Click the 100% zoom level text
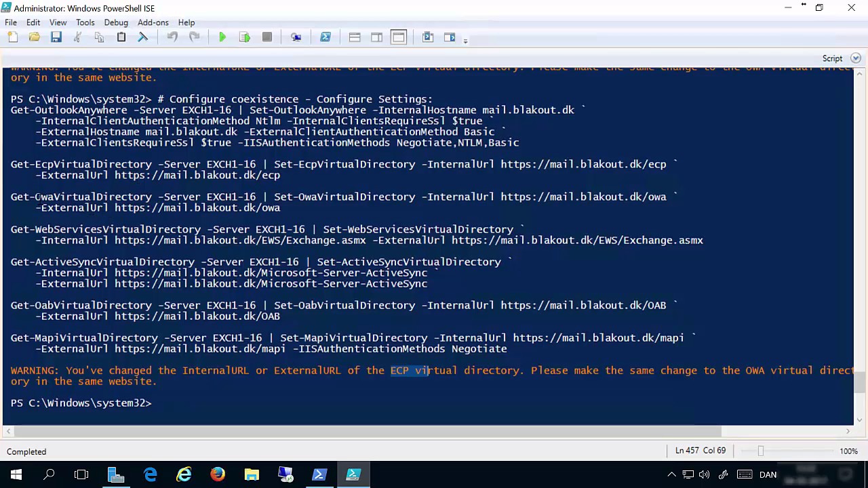The width and height of the screenshot is (868, 488). coord(848,451)
